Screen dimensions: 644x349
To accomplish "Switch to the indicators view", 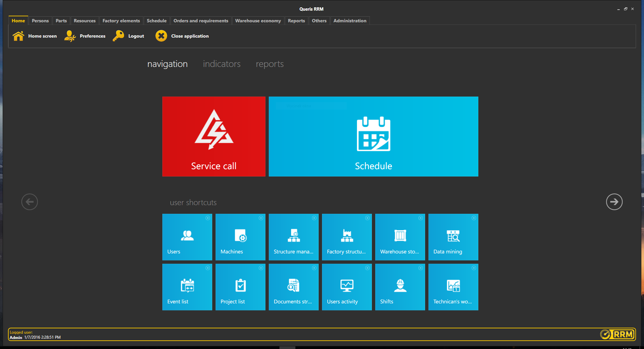I will pos(221,64).
